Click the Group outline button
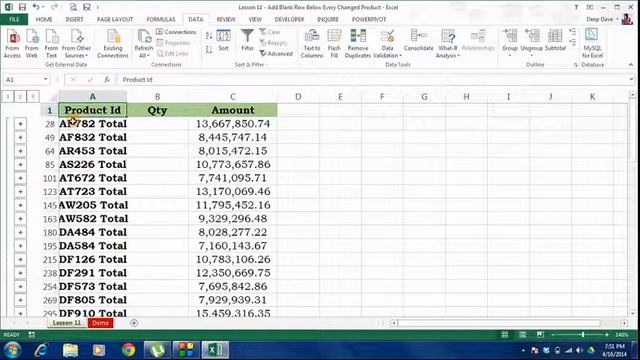The width and height of the screenshot is (640, 360). (510, 42)
